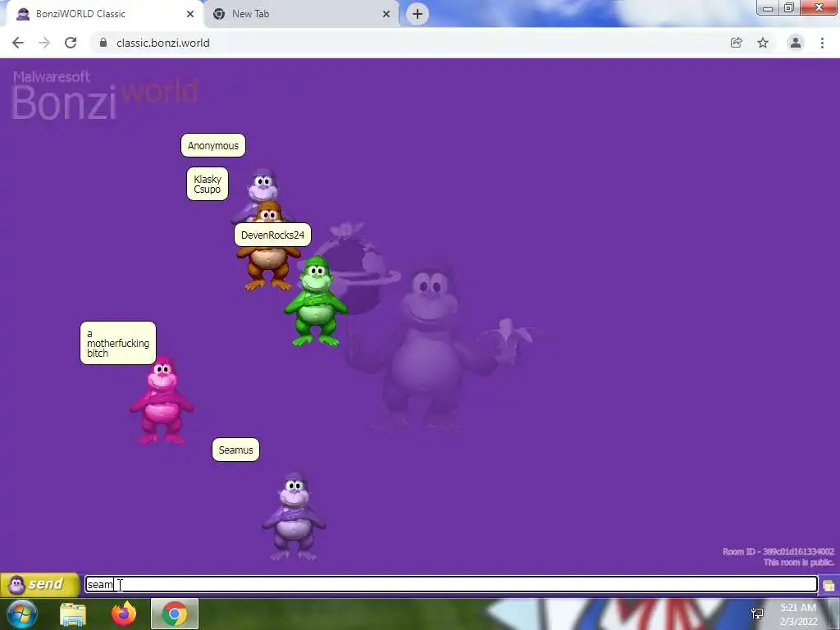Viewport: 840px width, 630px height.
Task: Select the pink Bonzi character
Action: coord(162,399)
